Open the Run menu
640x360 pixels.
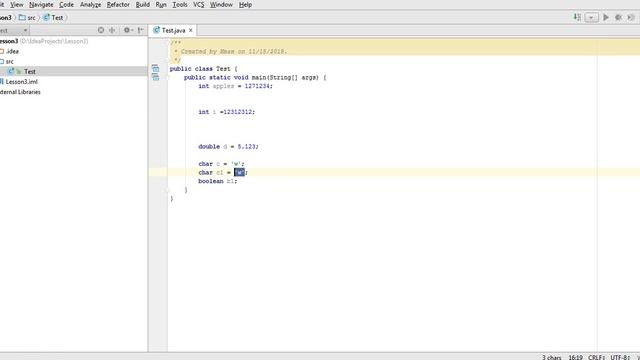click(161, 5)
